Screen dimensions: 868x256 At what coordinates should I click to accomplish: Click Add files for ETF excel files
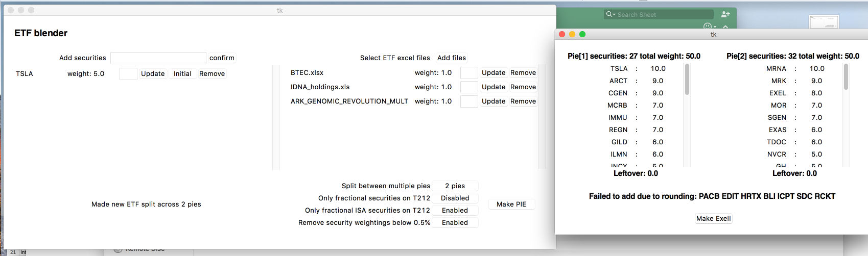pos(452,58)
